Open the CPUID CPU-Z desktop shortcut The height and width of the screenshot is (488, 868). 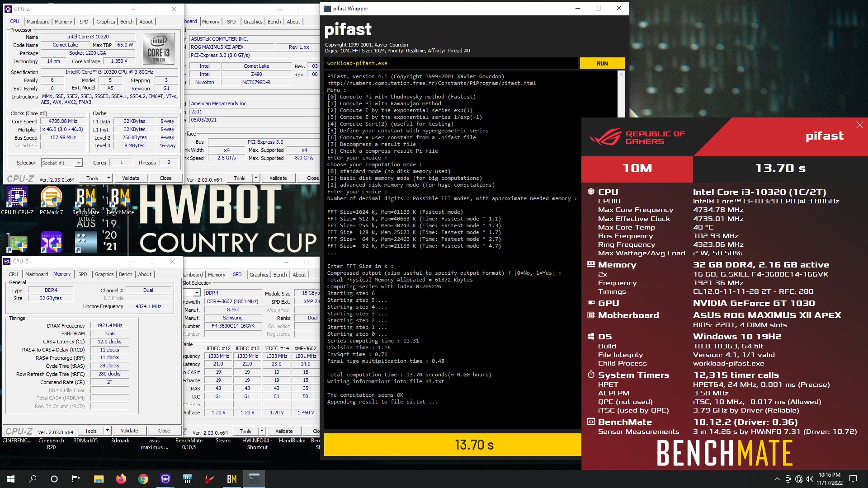pos(17,201)
